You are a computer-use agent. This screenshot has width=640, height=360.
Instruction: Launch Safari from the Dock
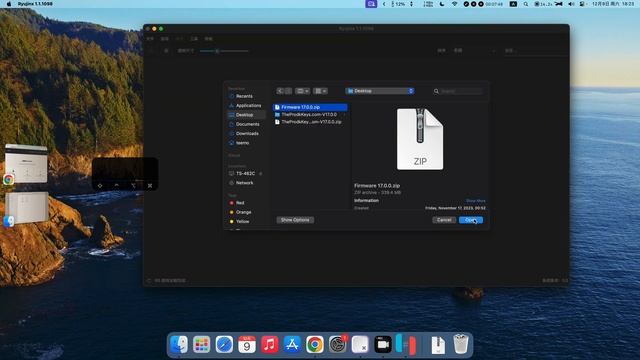[x=224, y=345]
